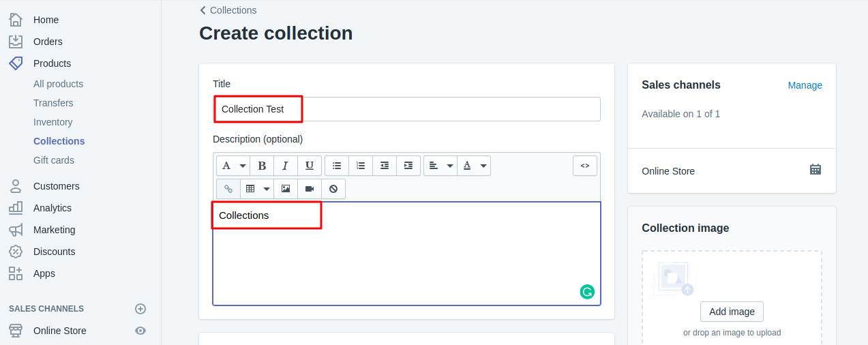Open the Transfers page
Image resolution: width=868 pixels, height=345 pixels.
53,103
